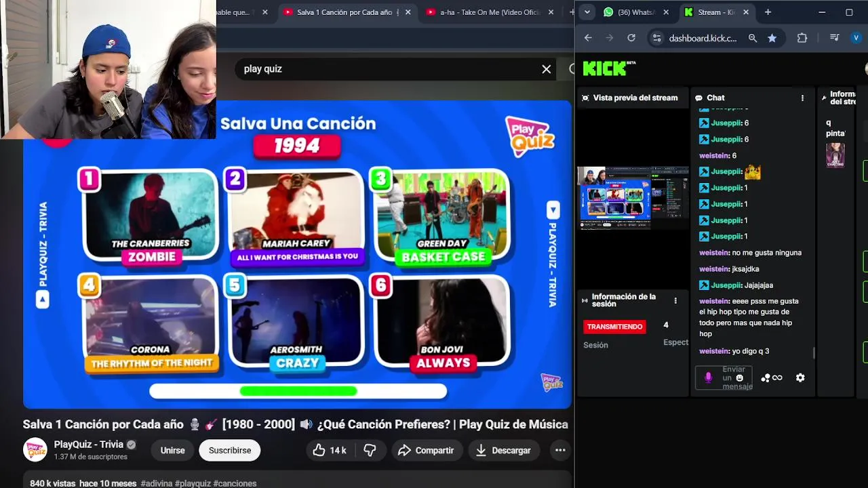This screenshot has width=868, height=488.
Task: Click the chat panel scrollbar
Action: point(814,352)
